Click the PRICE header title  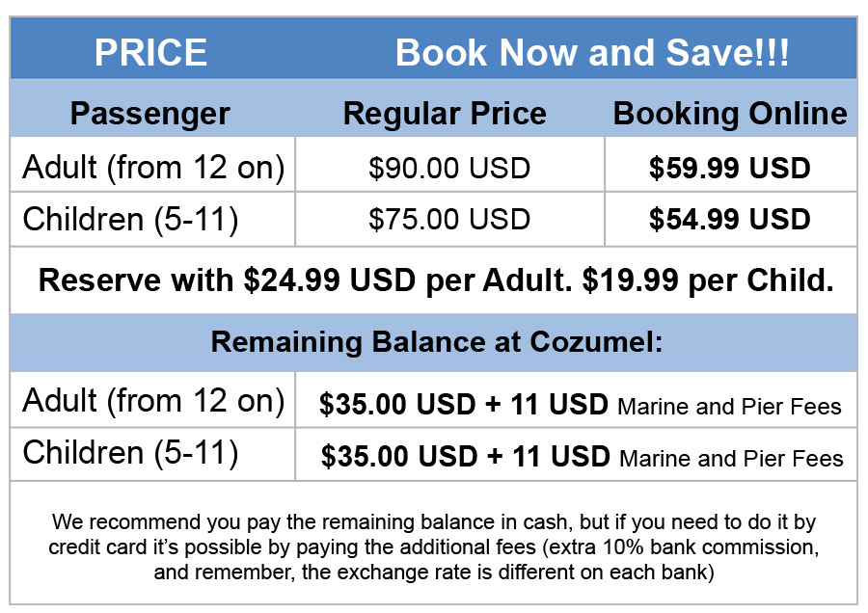[x=150, y=52]
